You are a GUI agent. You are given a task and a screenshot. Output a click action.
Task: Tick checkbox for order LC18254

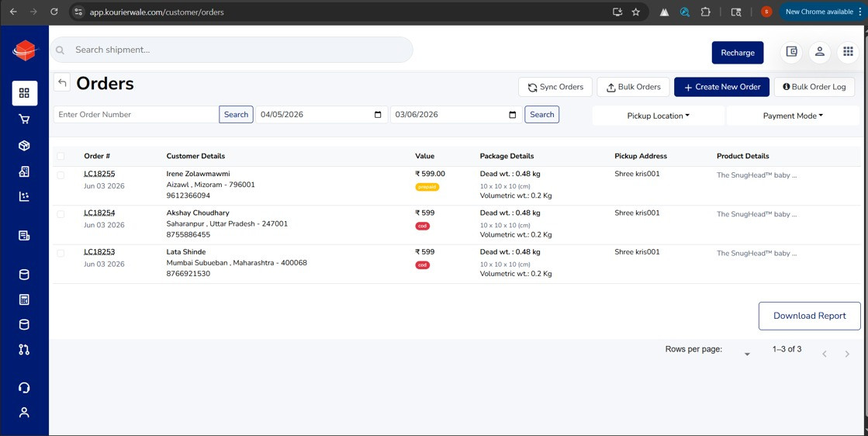pyautogui.click(x=61, y=213)
